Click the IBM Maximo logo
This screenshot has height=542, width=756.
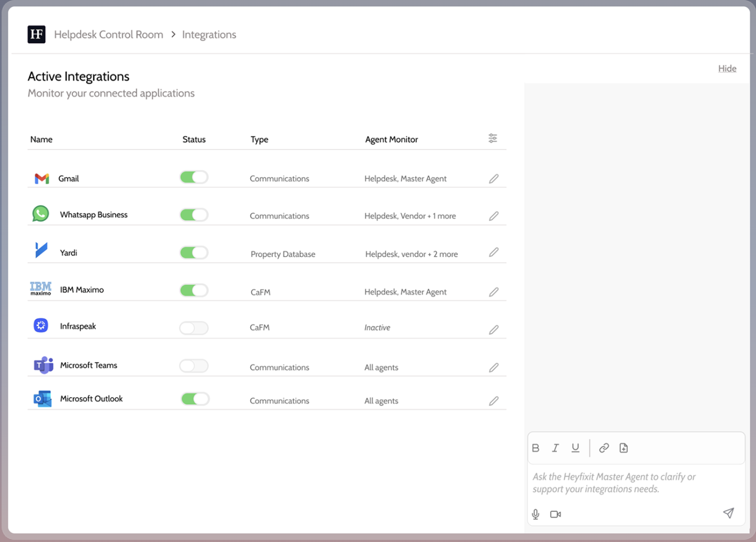[41, 289]
